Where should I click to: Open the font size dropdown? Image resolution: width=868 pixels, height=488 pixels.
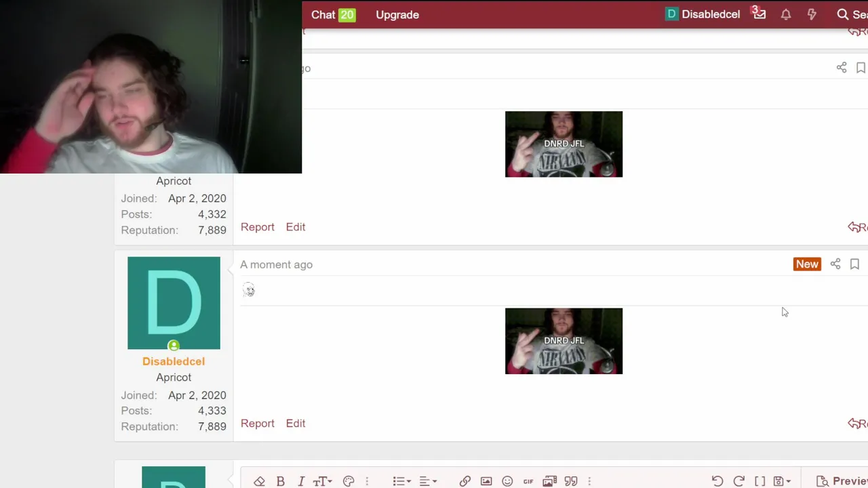click(x=322, y=481)
